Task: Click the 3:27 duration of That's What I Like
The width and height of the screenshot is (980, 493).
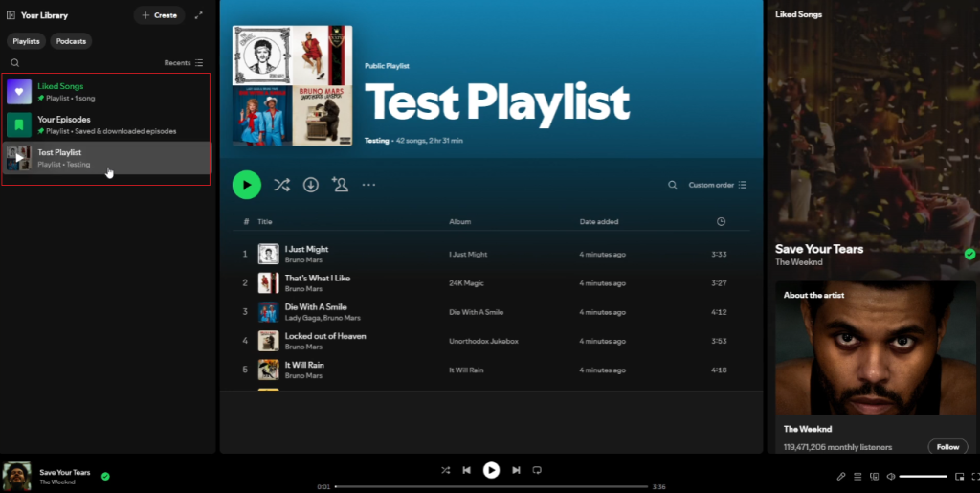Action: coord(719,283)
